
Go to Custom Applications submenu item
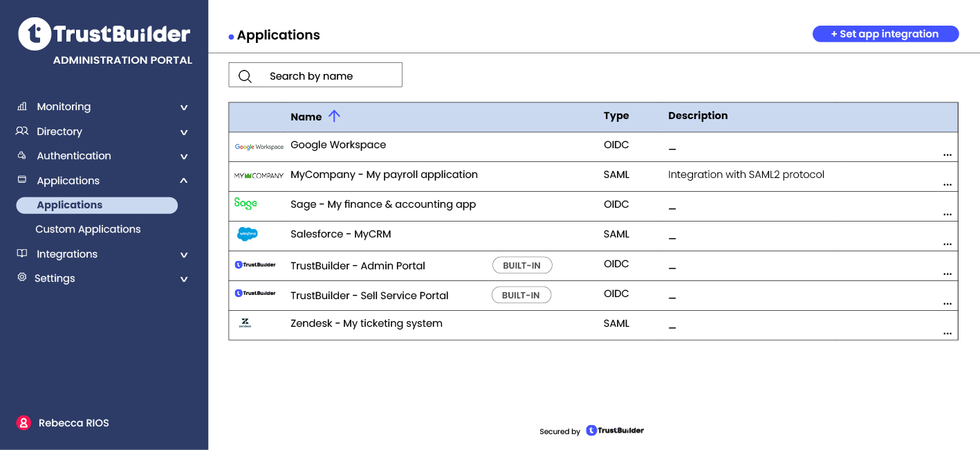coord(88,229)
